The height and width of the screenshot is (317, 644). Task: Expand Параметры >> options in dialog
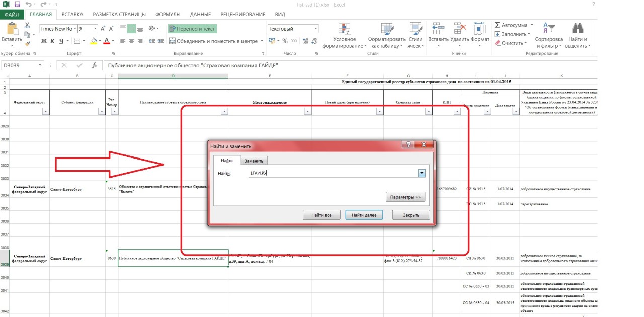406,197
